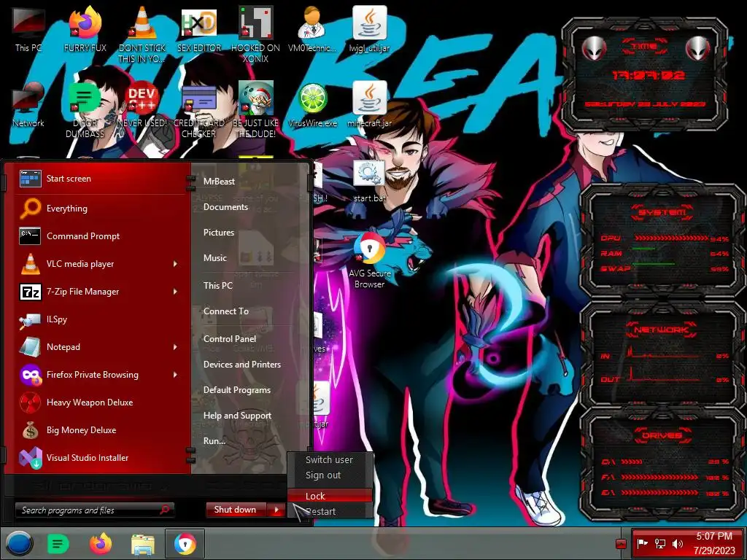Open Visual Studio Installer

pyautogui.click(x=99, y=458)
